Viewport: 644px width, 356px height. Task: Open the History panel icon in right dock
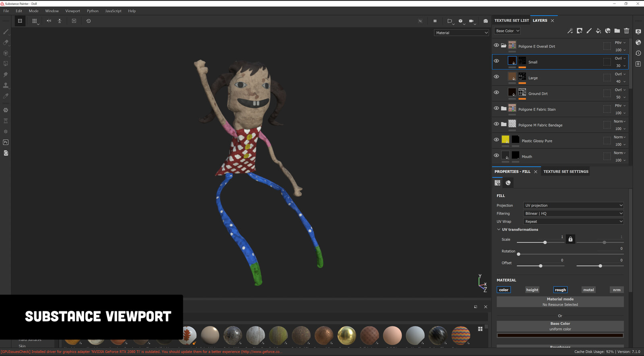(x=638, y=53)
